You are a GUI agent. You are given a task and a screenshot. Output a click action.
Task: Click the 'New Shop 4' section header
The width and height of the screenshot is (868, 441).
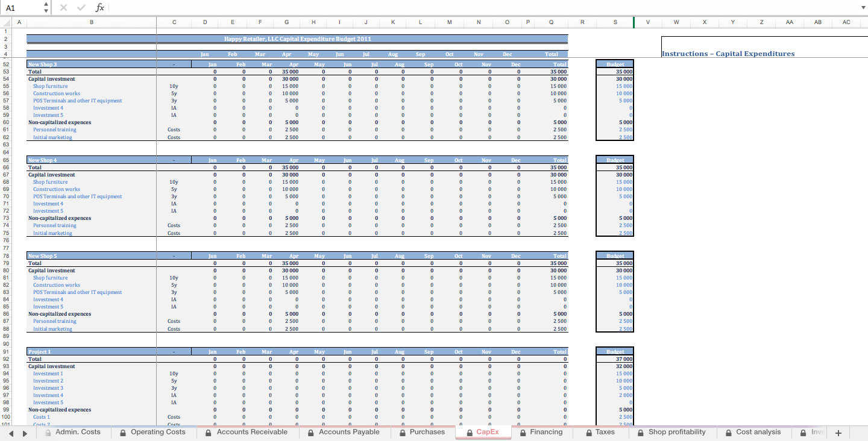43,160
